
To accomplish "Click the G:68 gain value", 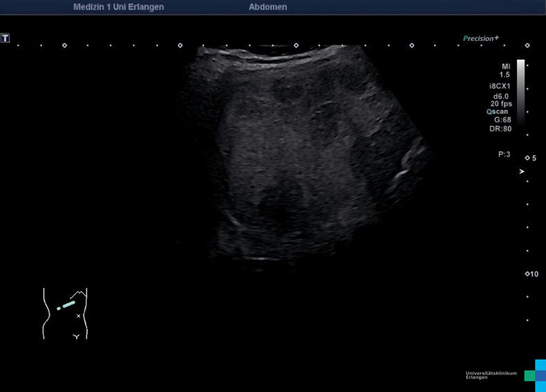I will 502,120.
